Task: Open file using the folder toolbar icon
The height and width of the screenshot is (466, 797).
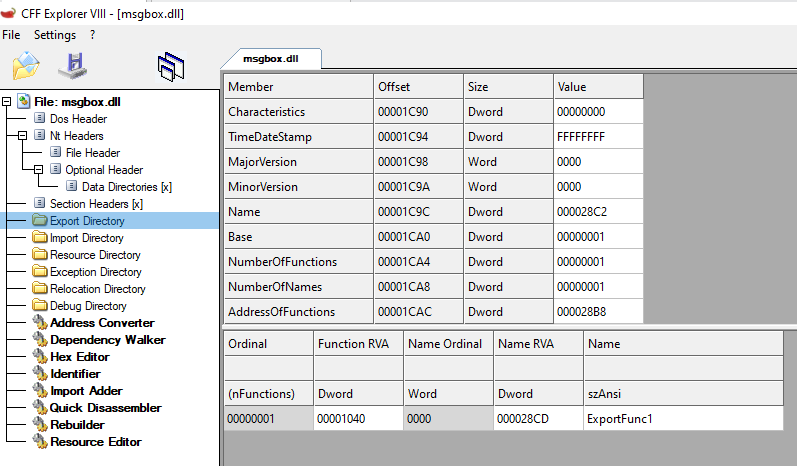Action: [26, 66]
